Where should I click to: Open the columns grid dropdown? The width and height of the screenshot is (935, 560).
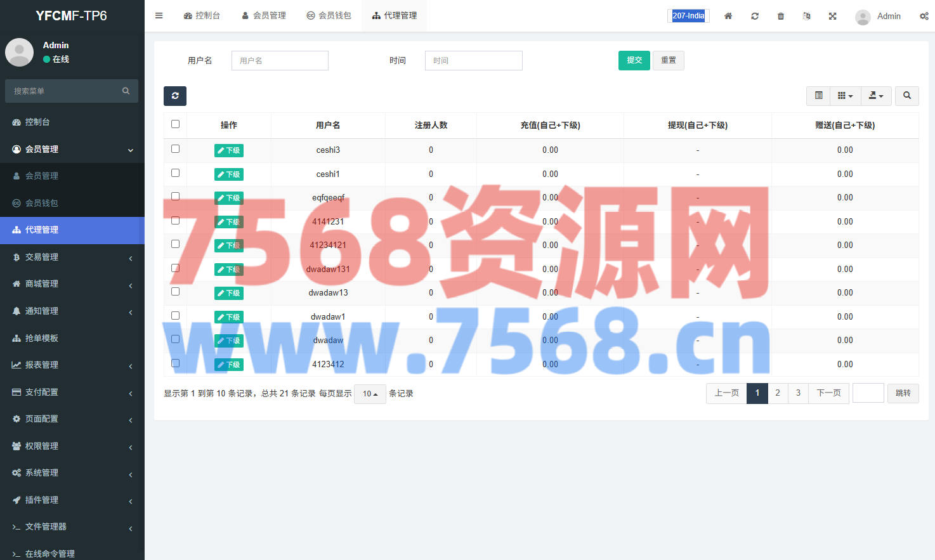coord(845,96)
